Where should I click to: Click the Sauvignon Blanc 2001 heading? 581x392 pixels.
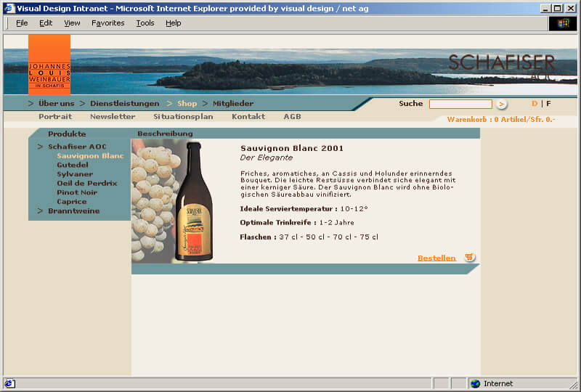pos(292,148)
